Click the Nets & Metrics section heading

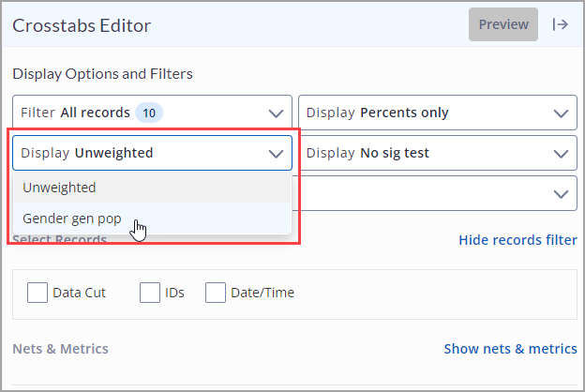pyautogui.click(x=60, y=349)
